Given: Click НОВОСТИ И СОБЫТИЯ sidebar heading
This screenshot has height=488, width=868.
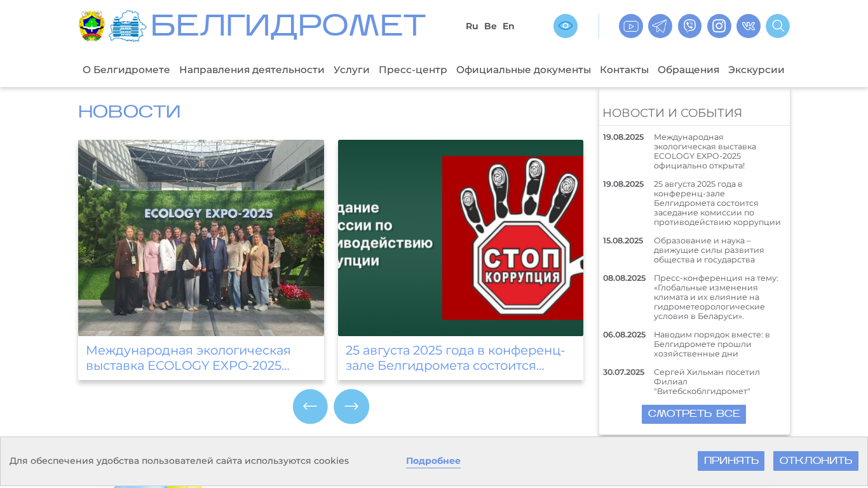Looking at the screenshot, I should (x=672, y=113).
